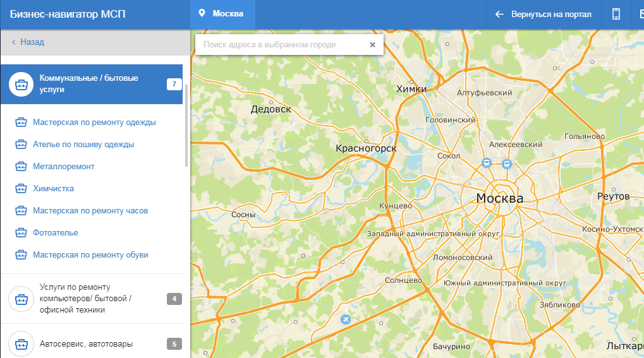
Task: Click the airport plane icon on map
Action: pyautogui.click(x=346, y=319)
